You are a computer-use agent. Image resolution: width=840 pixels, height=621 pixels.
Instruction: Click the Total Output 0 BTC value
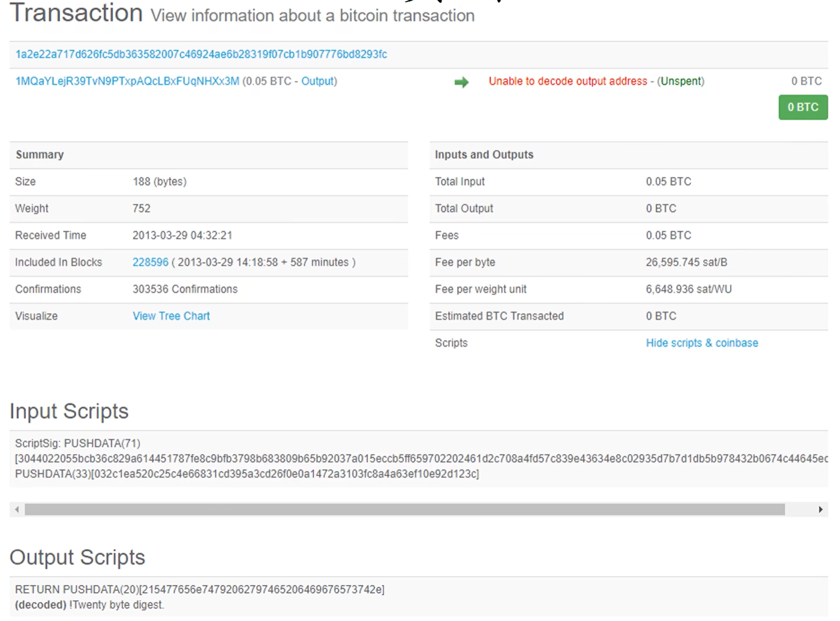pyautogui.click(x=661, y=208)
